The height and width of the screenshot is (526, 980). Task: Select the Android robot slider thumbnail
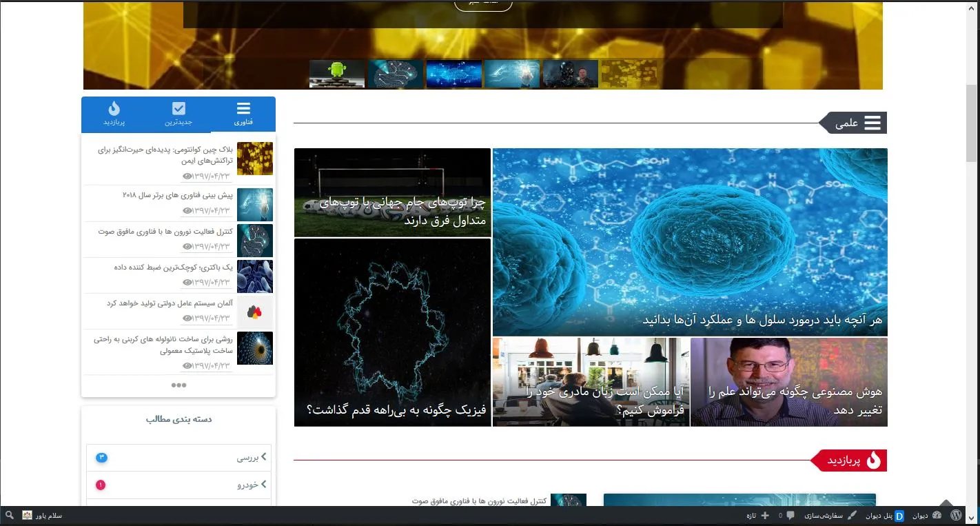[337, 74]
